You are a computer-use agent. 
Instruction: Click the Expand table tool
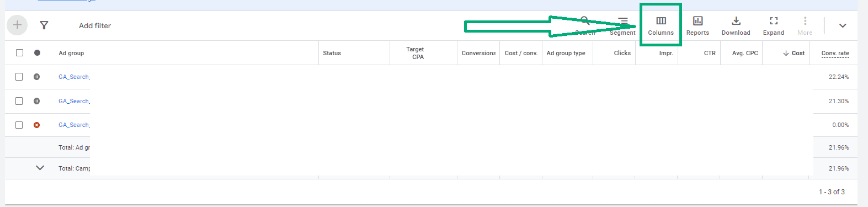(774, 26)
